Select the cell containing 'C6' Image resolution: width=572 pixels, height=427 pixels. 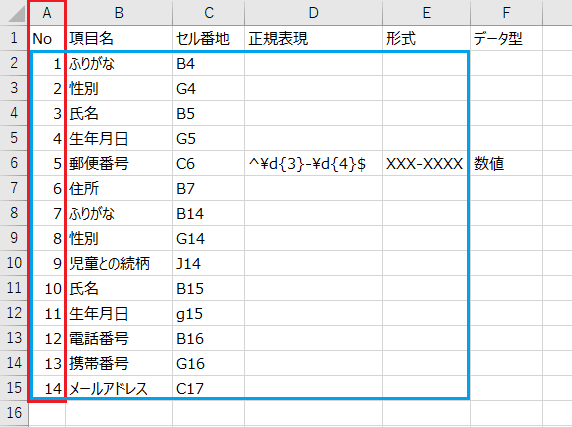(208, 163)
